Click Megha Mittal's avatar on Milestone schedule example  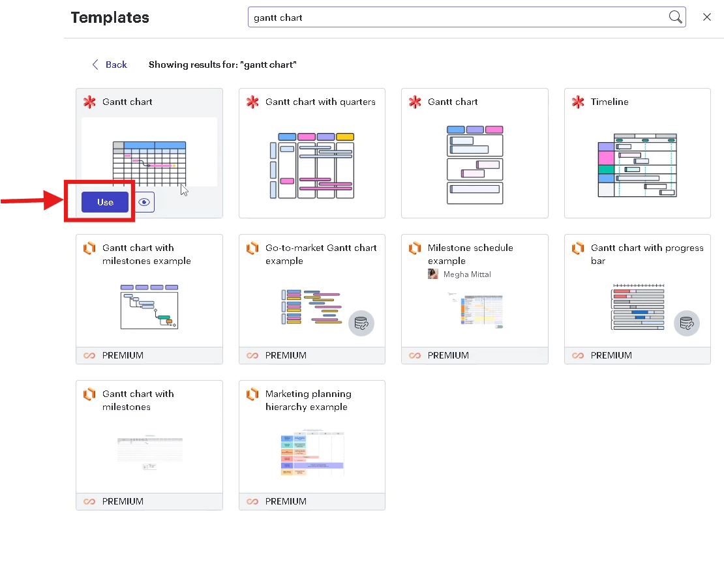[433, 274]
